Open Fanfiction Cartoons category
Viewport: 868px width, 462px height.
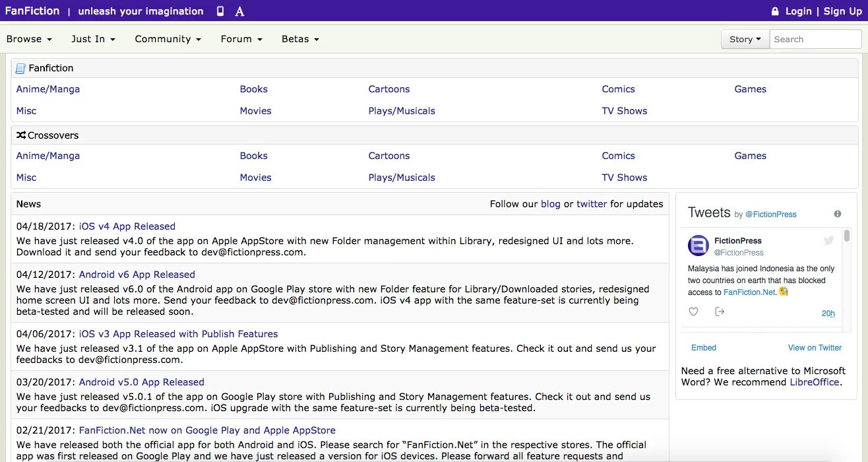tap(389, 89)
